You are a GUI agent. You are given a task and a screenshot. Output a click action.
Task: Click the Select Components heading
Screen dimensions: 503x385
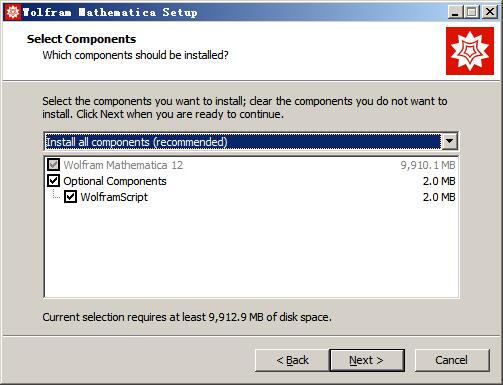pyautogui.click(x=81, y=39)
